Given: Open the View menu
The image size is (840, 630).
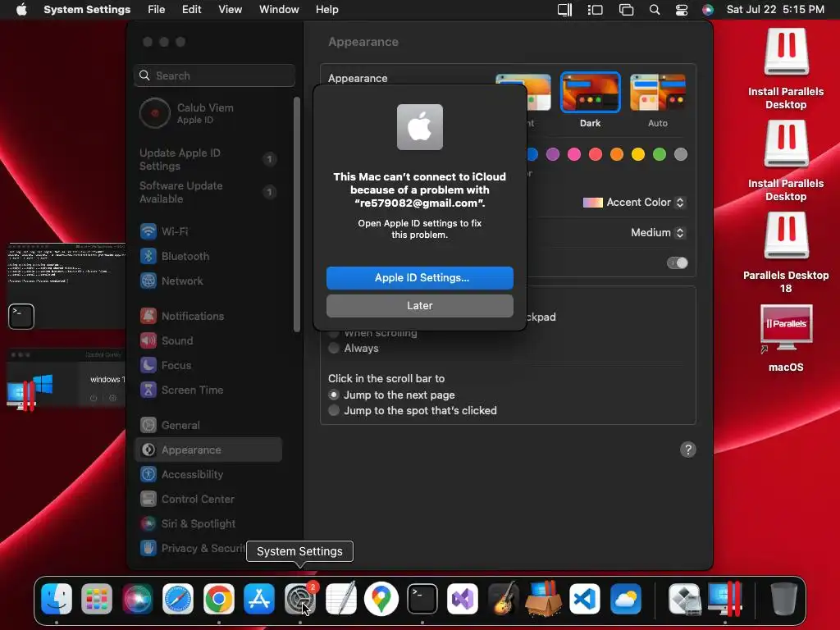Looking at the screenshot, I should [x=230, y=10].
